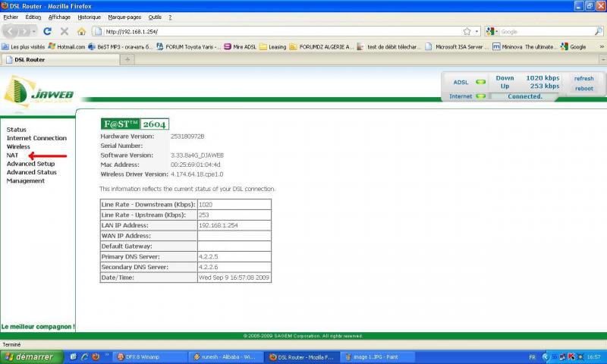
Task: Switch to Alibaba taskbar window
Action: [x=225, y=357]
